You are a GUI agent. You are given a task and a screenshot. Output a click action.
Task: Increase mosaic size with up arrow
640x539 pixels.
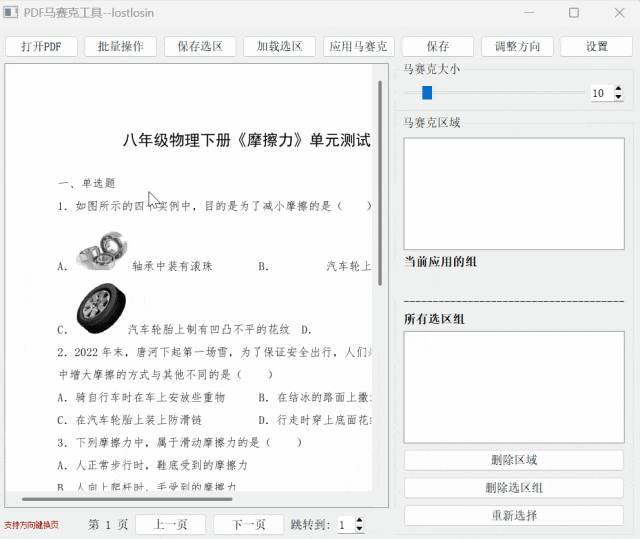tap(618, 89)
